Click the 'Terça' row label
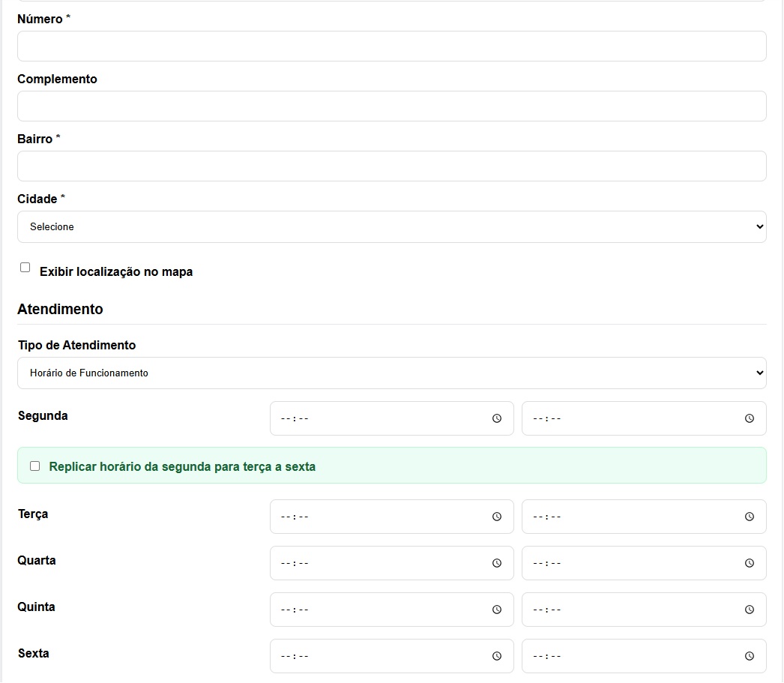784x683 pixels. [33, 514]
